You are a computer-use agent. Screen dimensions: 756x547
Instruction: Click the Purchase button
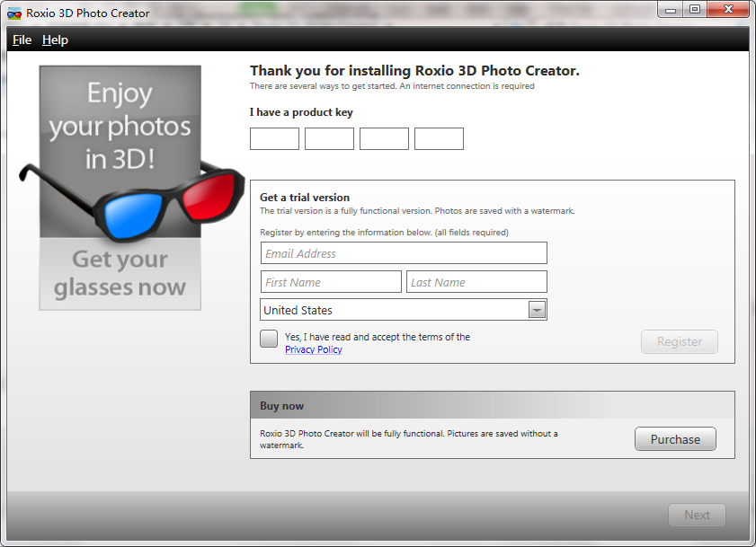pos(675,439)
